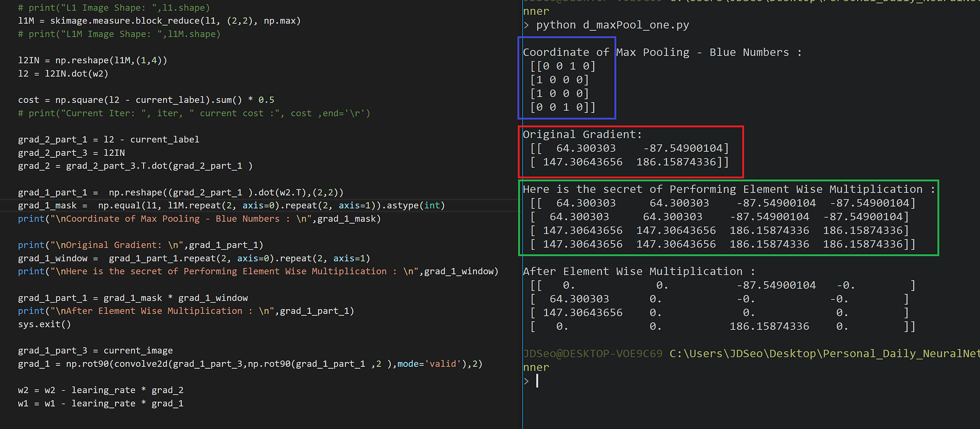
Task: Click mask output row '[[0 0 1 0]'
Action: (563, 66)
